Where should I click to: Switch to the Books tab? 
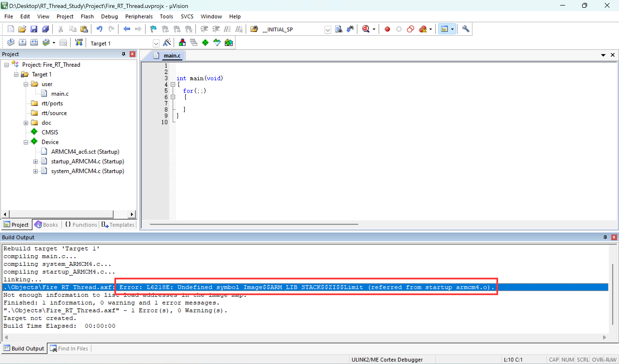point(46,225)
